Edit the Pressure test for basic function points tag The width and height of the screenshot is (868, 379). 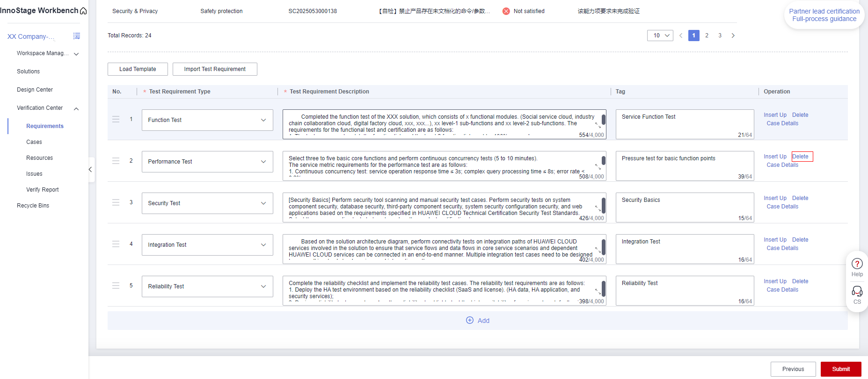click(x=685, y=166)
